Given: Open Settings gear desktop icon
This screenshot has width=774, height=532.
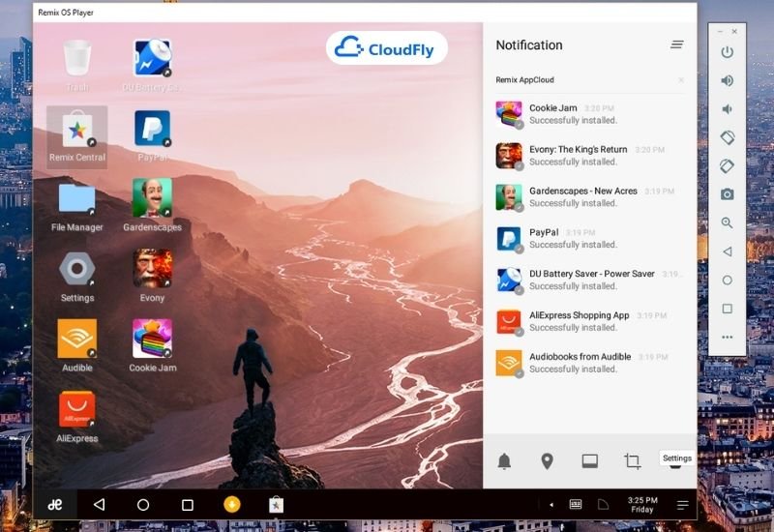Looking at the screenshot, I should 77,269.
